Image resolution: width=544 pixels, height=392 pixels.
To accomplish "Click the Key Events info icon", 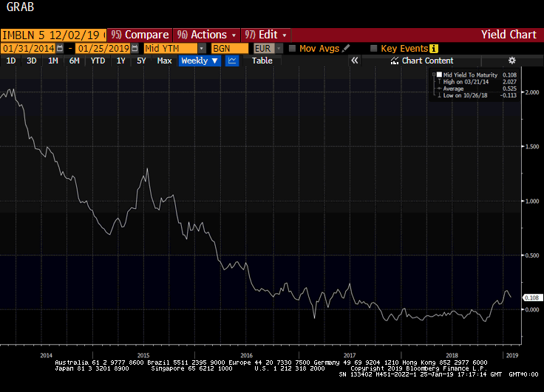I will point(434,49).
